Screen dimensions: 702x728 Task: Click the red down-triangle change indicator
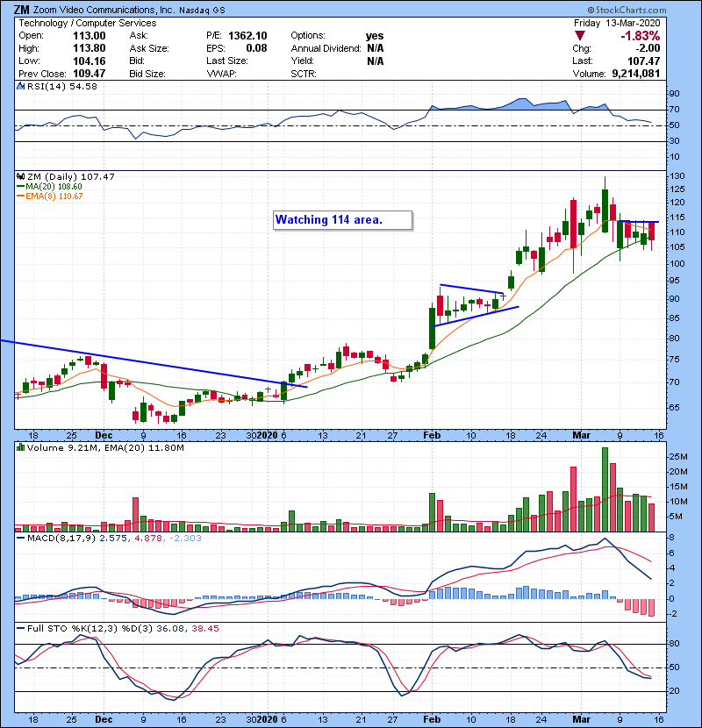[579, 36]
